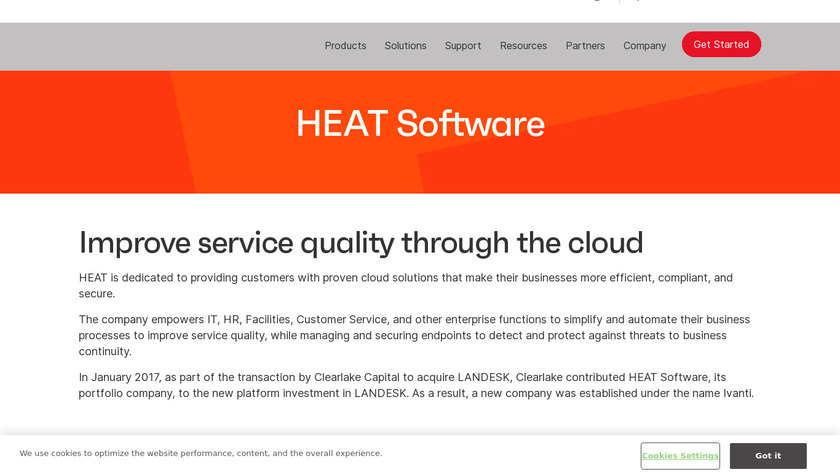Screen dimensions: 840x472
Task: Click paragraph starting 'In January 2017'
Action: (416, 385)
